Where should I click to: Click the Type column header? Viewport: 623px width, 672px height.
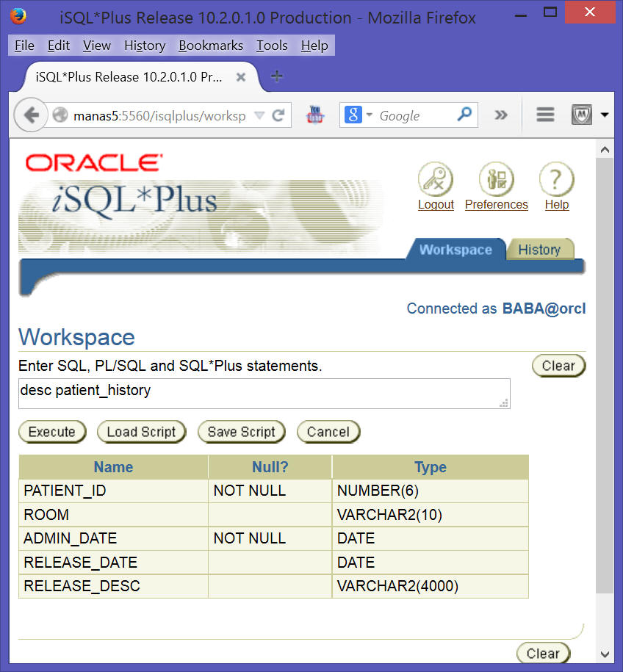pos(431,466)
